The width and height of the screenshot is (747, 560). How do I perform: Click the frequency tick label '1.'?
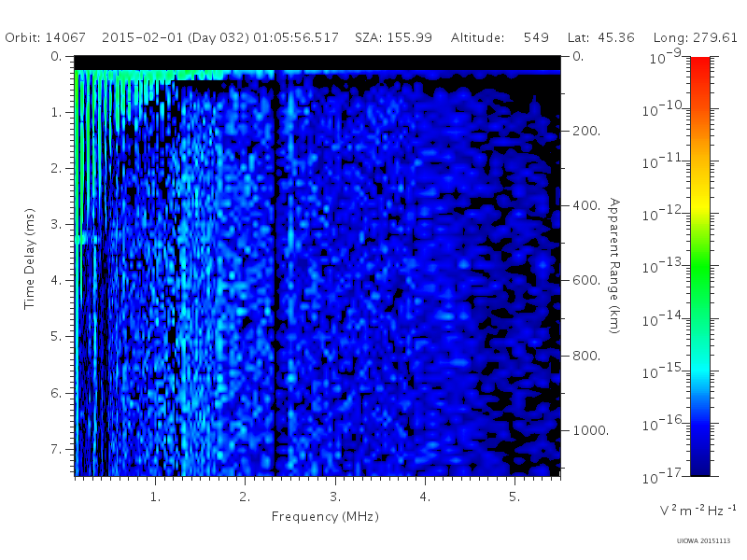tap(155, 497)
